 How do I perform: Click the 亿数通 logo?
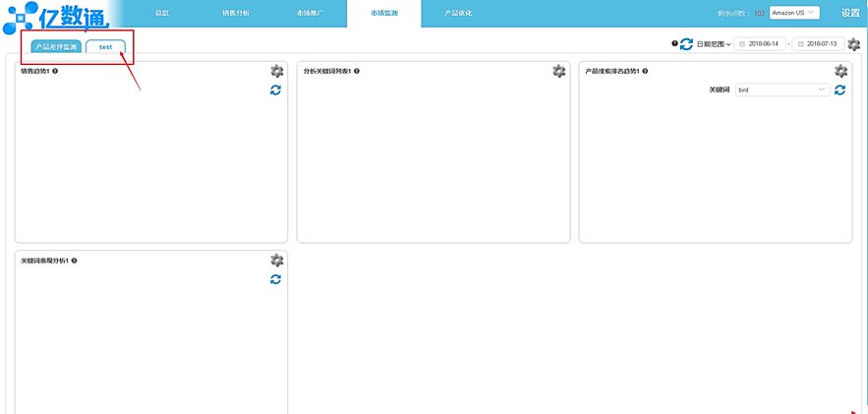[x=57, y=17]
